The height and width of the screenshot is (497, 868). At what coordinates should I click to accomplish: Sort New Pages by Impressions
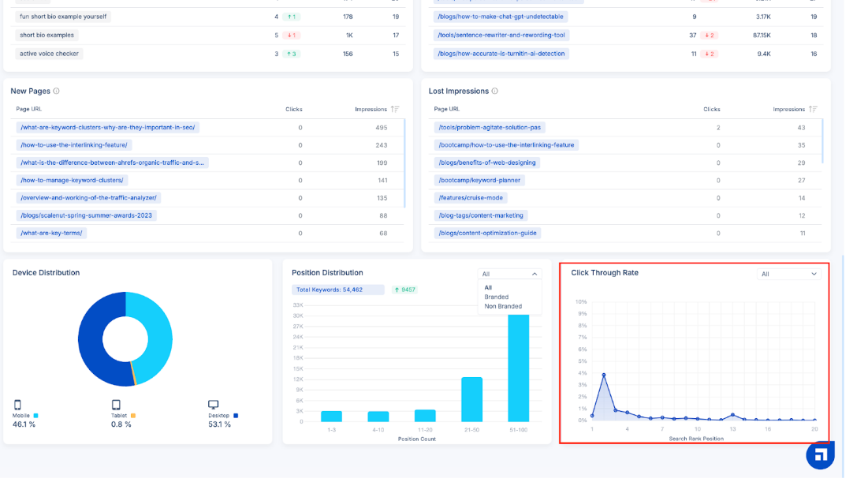pos(395,110)
